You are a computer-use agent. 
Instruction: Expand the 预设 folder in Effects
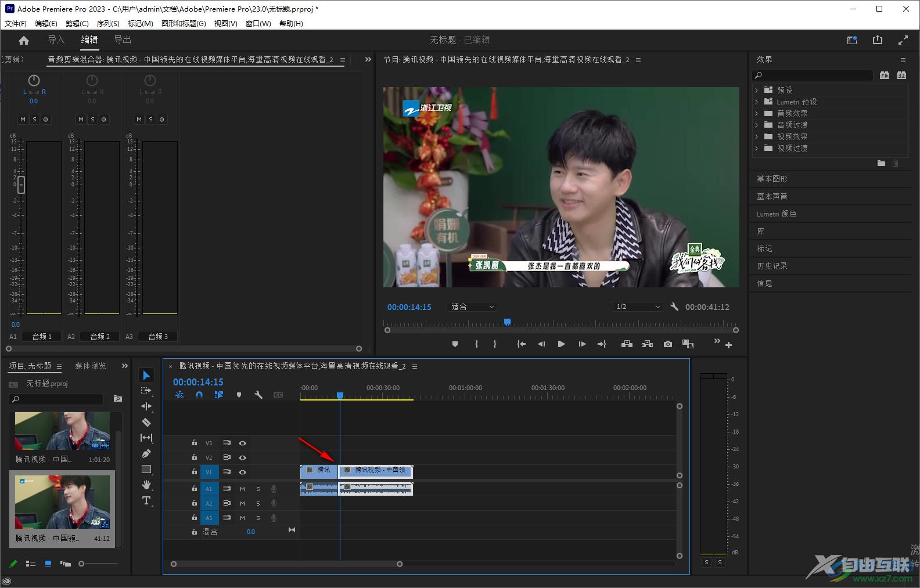pyautogui.click(x=757, y=90)
